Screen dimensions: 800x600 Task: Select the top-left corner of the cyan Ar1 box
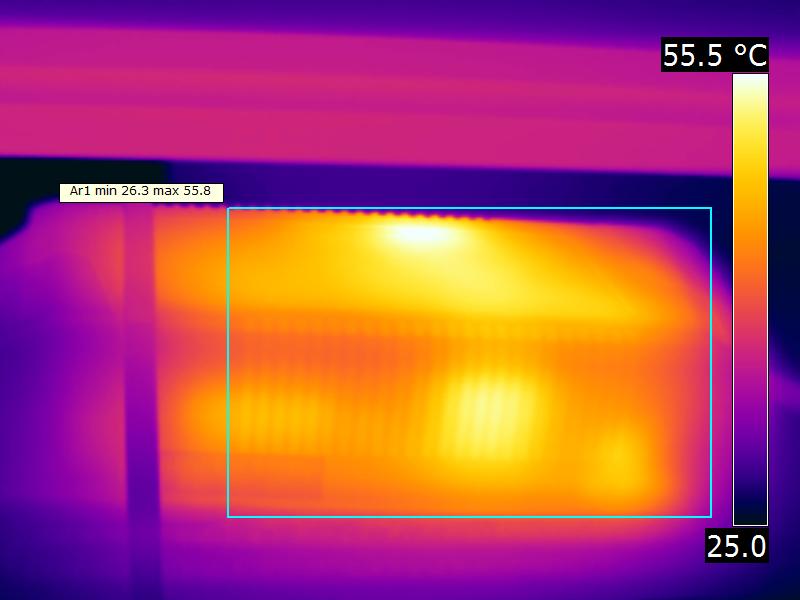coord(228,208)
